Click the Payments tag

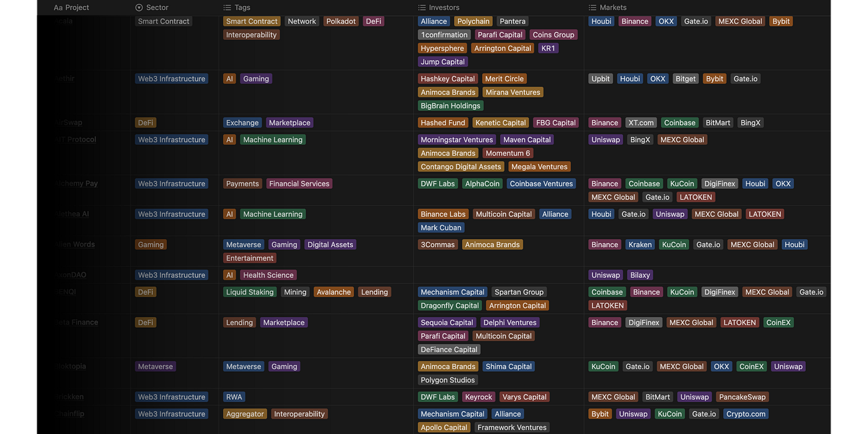pos(242,184)
